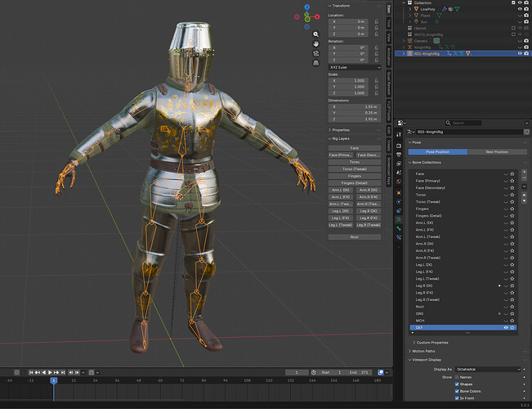Toggle visibility of LowPoly in outliner

coord(520,9)
